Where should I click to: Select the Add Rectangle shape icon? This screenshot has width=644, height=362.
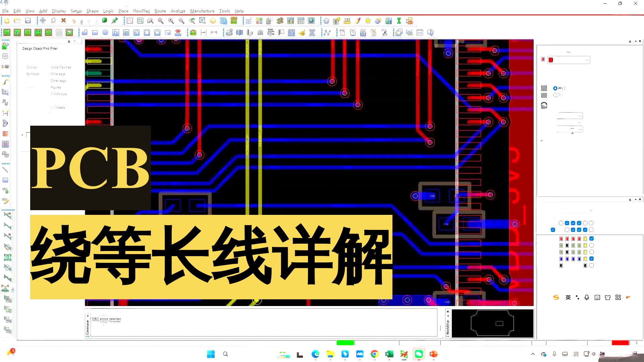[x=95, y=33]
